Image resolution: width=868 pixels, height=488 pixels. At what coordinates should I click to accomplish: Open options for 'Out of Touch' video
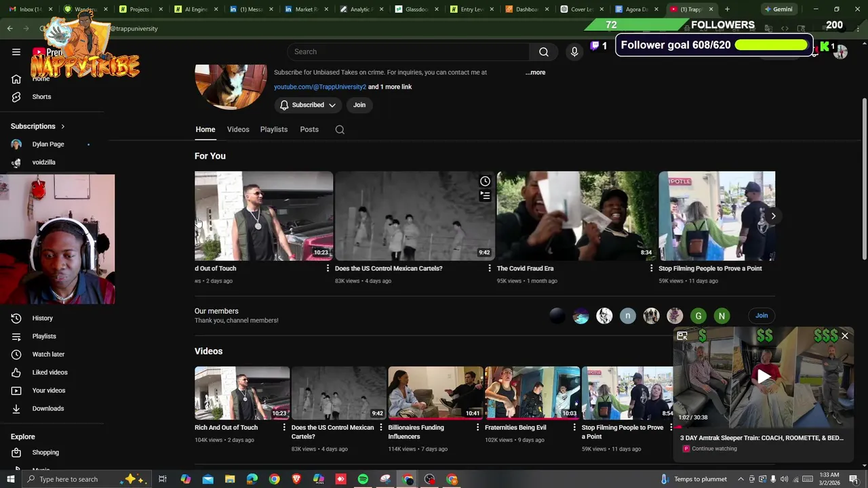328,268
